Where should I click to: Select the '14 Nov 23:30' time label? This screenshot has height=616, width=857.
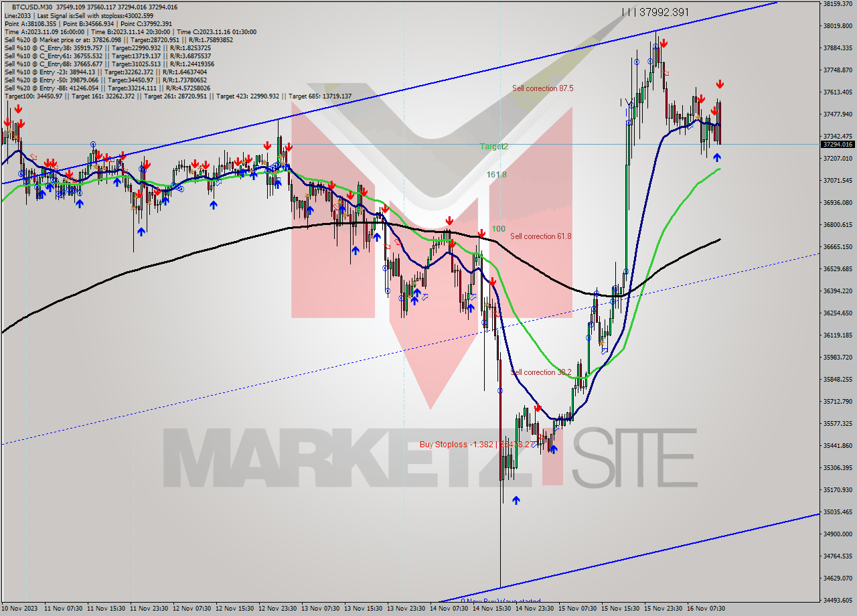[535, 609]
